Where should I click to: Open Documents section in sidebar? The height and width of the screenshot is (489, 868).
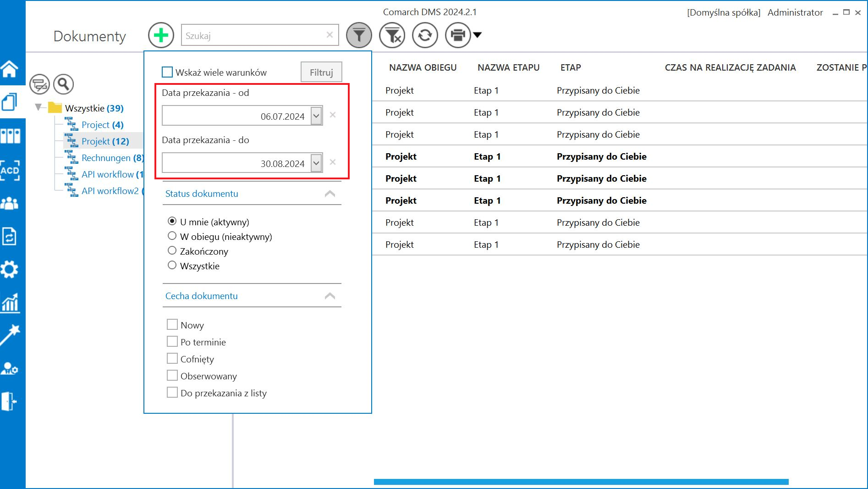pos(10,102)
